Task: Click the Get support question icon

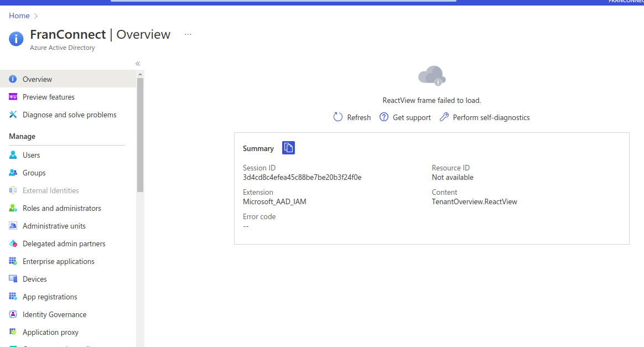Action: coord(383,117)
